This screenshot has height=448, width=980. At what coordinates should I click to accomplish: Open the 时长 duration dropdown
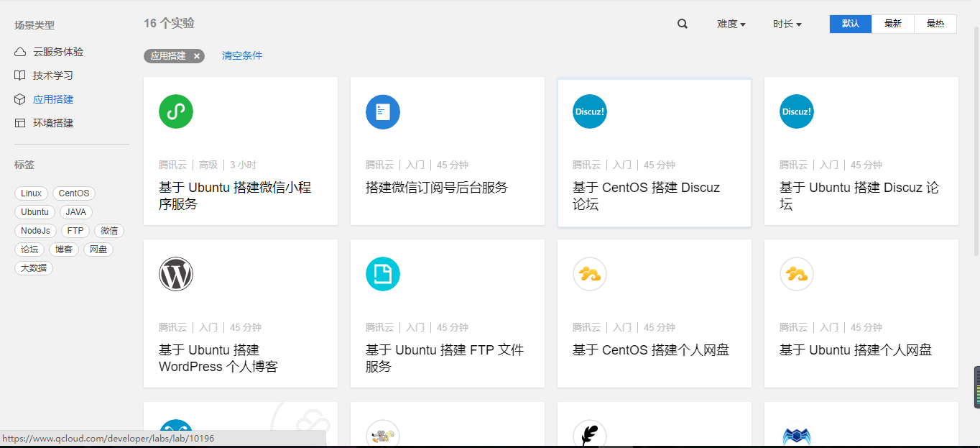[787, 24]
